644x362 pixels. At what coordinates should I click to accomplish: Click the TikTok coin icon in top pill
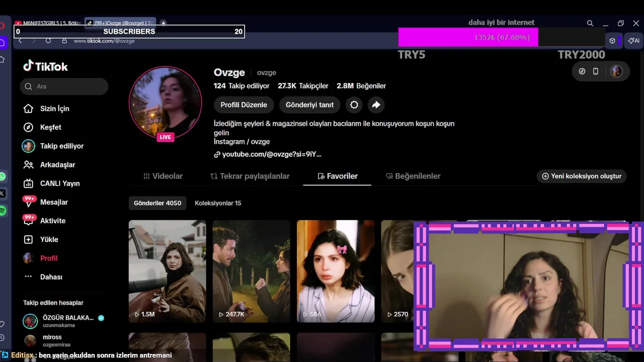pyautogui.click(x=582, y=71)
